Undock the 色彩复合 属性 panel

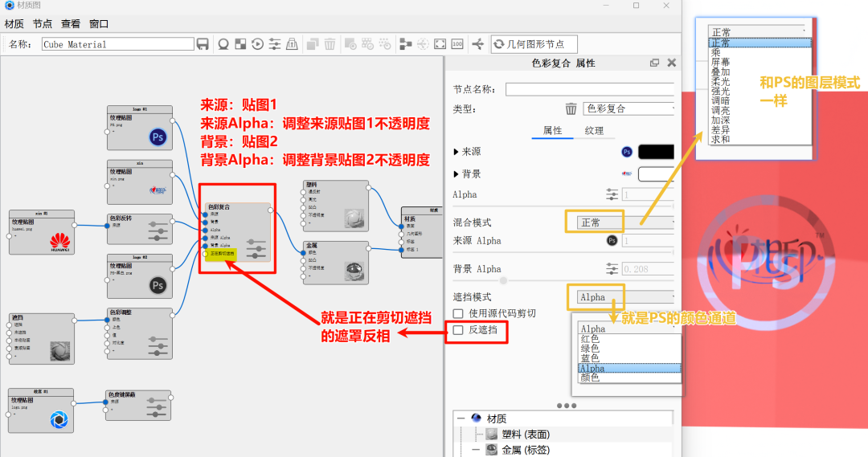click(654, 63)
